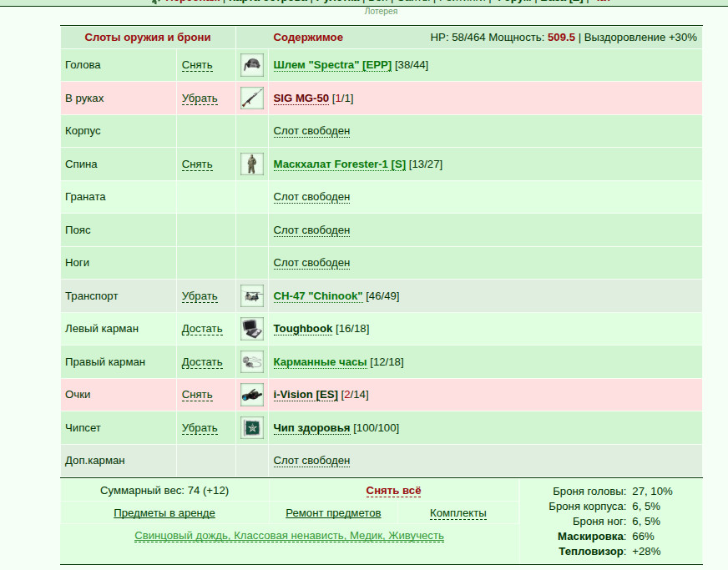Click the Граната slot label

85,197
